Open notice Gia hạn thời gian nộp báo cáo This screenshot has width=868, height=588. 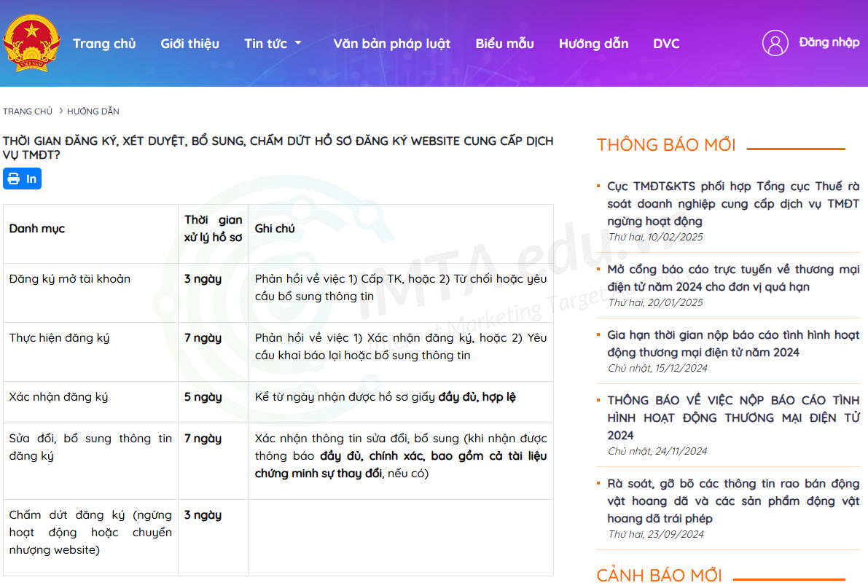point(733,343)
